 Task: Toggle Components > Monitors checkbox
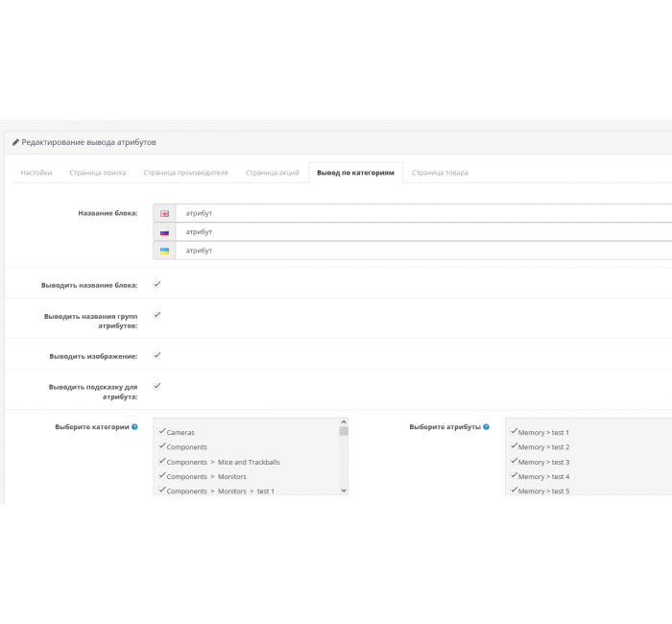162,475
